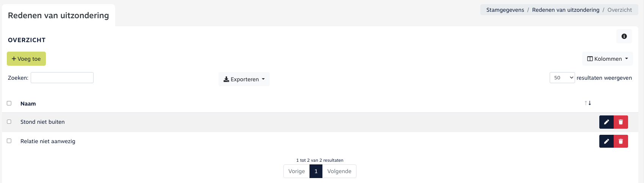Expand the Exporteren dropdown menu
The height and width of the screenshot is (183, 644).
click(x=244, y=79)
